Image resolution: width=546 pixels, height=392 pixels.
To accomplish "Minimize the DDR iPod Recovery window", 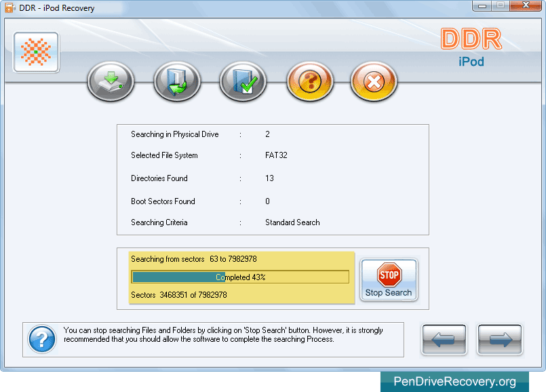I will coord(482,6).
